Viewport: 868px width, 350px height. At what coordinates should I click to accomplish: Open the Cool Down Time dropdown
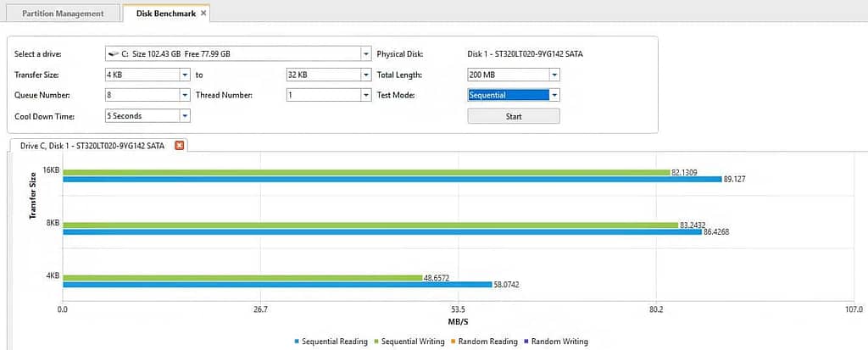pos(185,116)
